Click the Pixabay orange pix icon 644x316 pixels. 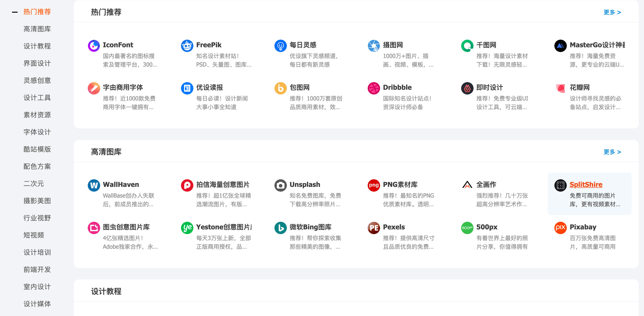point(560,228)
